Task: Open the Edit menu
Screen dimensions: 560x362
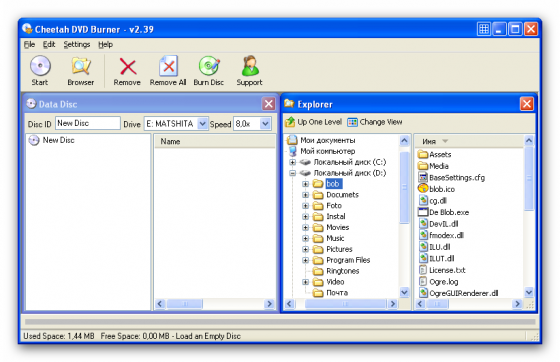Action: 49,45
